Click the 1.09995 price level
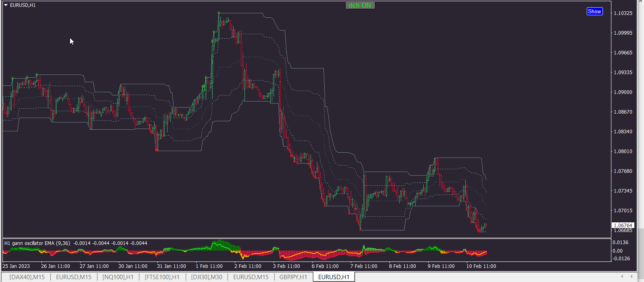 [x=623, y=33]
